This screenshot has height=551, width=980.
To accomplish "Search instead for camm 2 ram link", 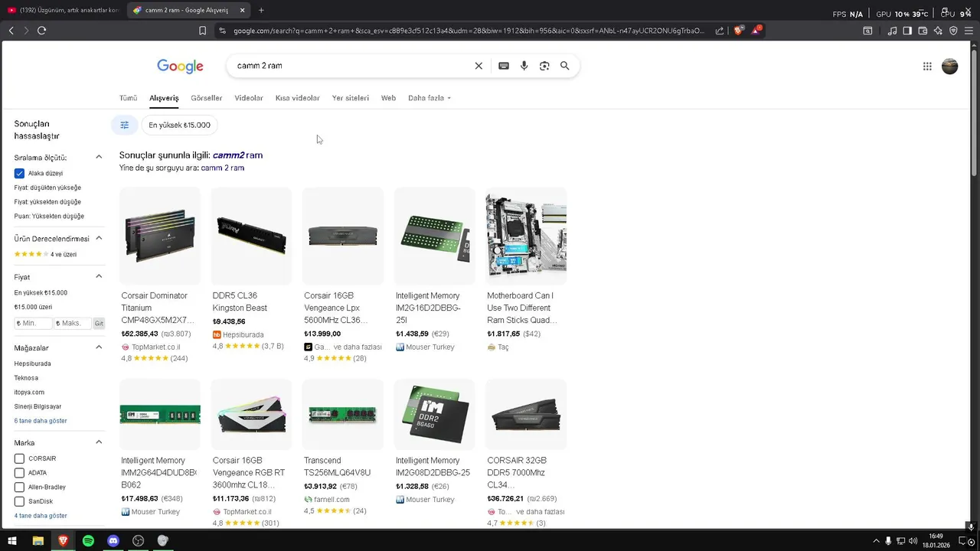I will click(223, 168).
